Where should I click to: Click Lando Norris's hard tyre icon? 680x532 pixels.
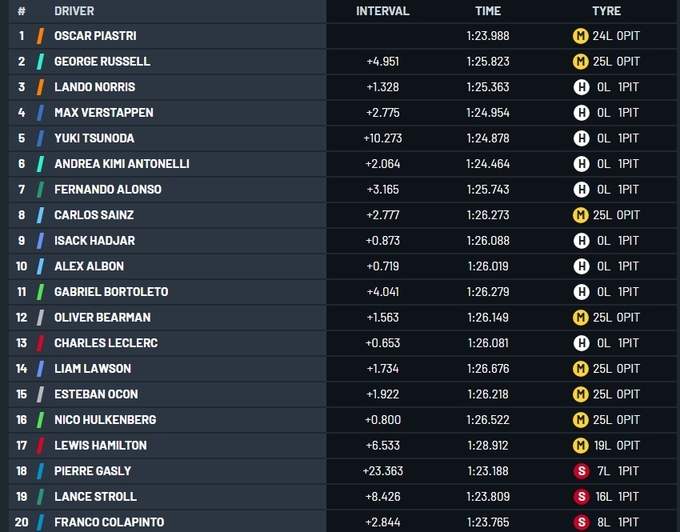point(579,87)
